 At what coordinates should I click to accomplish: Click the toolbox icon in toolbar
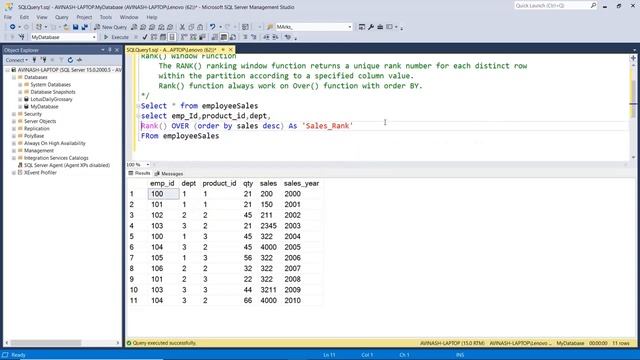(380, 27)
